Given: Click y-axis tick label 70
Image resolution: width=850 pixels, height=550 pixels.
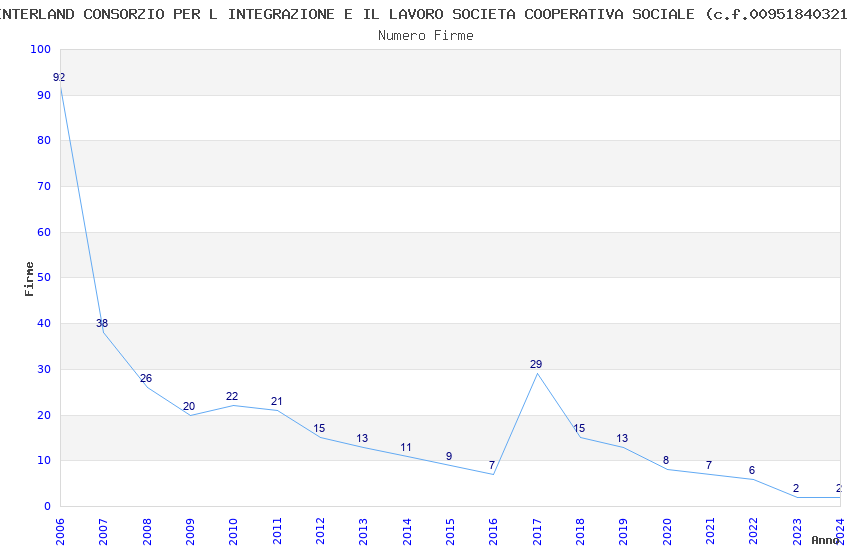Looking at the screenshot, I should [x=44, y=186].
